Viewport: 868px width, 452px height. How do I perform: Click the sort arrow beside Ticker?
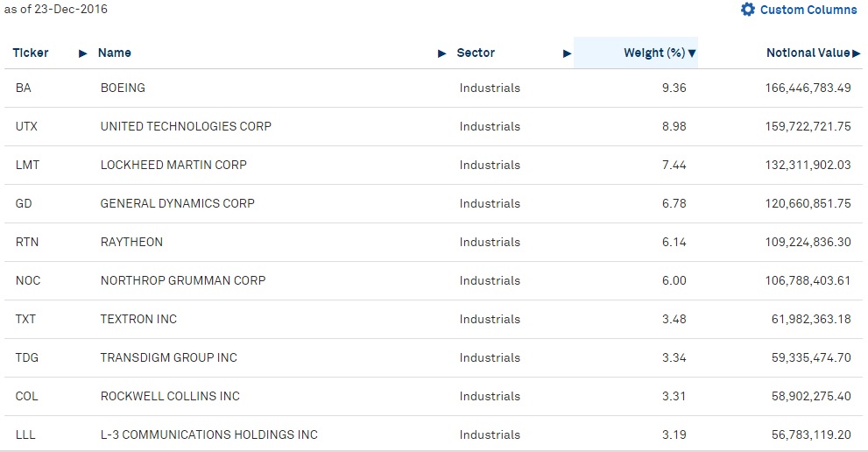[83, 53]
